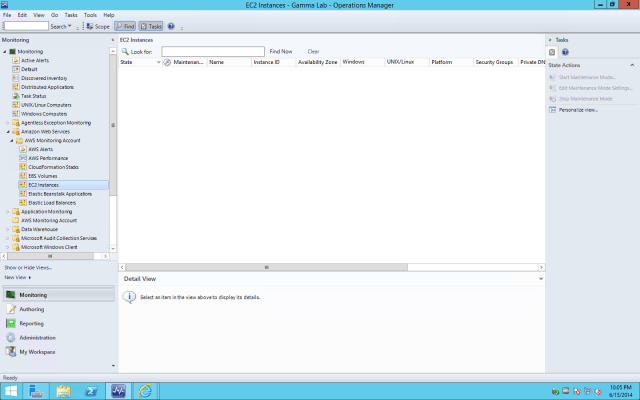Click Show or Hide Views link
Image resolution: width=640 pixels, height=400 pixels.
[x=28, y=268]
